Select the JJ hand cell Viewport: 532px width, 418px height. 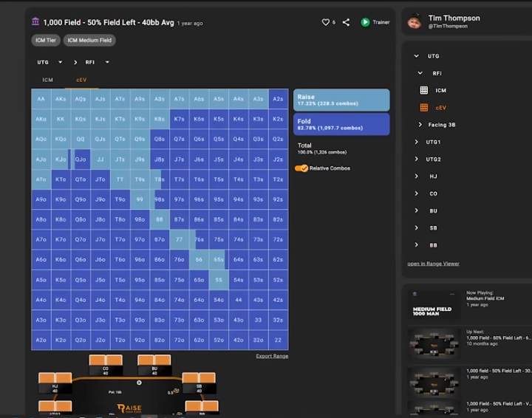point(100,159)
